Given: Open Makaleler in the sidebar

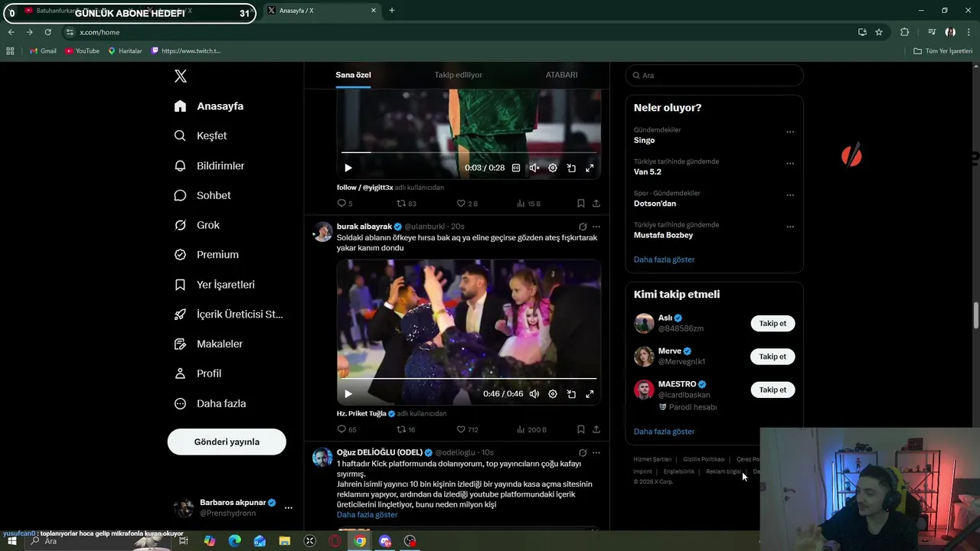Looking at the screenshot, I should pyautogui.click(x=208, y=344).
